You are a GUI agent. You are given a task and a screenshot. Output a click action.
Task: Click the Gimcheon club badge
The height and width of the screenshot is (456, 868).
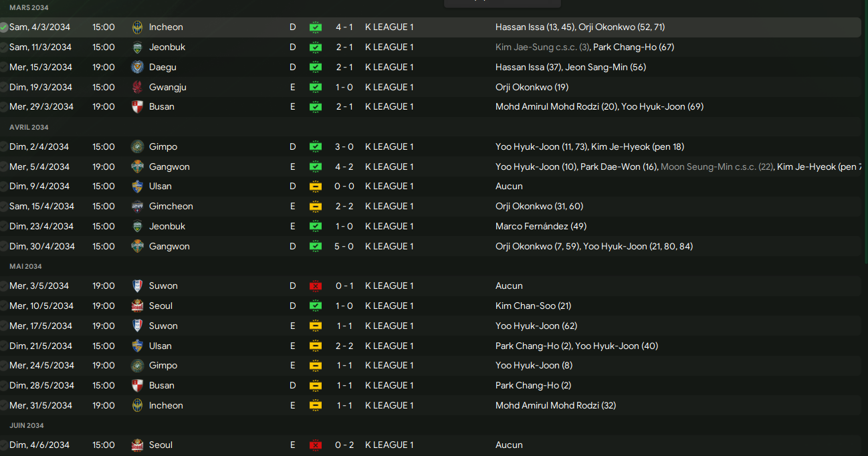pos(137,207)
